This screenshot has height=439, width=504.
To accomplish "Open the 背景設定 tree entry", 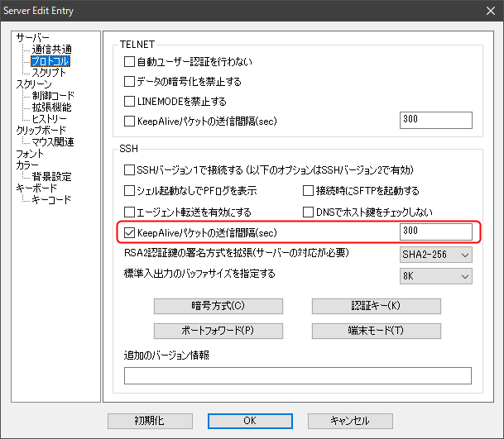I will (51, 177).
